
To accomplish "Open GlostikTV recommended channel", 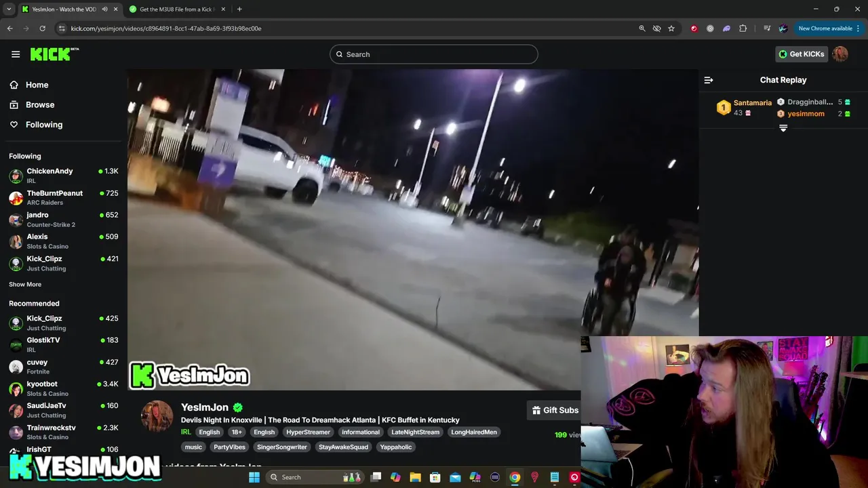I will 64,344.
